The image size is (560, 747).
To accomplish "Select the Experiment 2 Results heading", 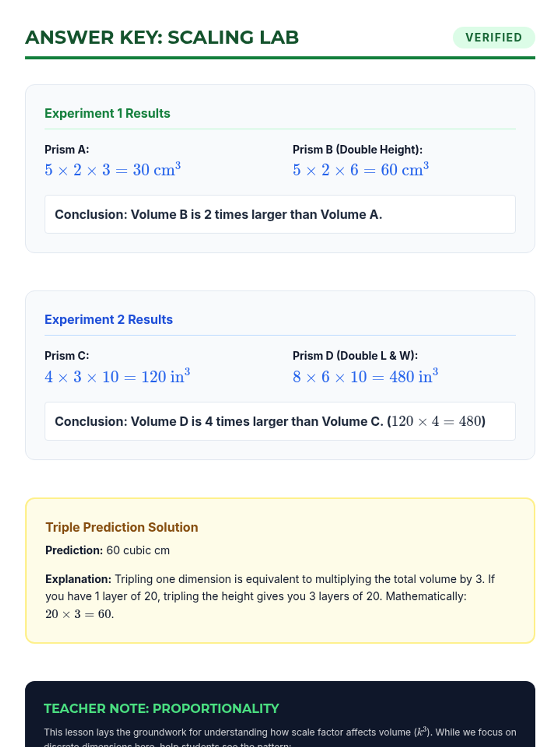I will [x=109, y=319].
